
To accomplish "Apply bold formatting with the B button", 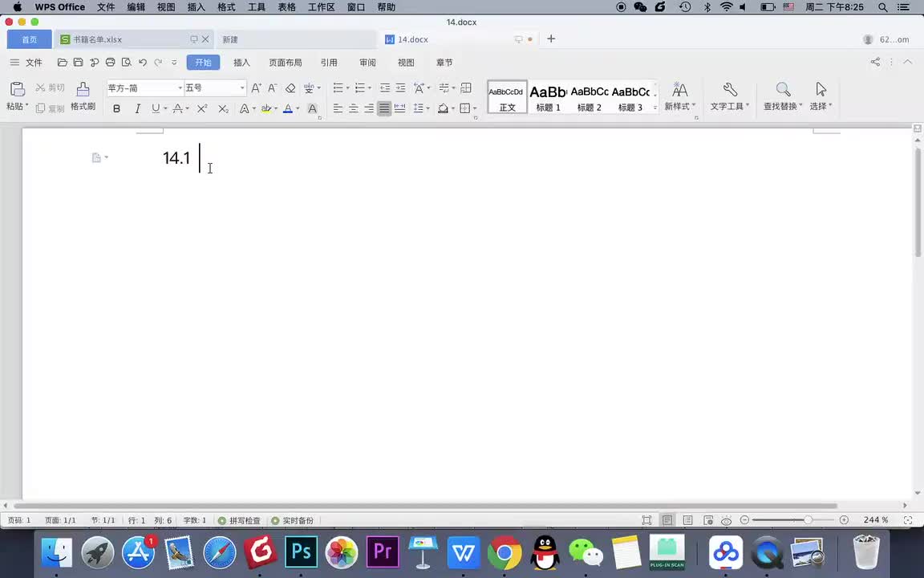I will pyautogui.click(x=116, y=108).
